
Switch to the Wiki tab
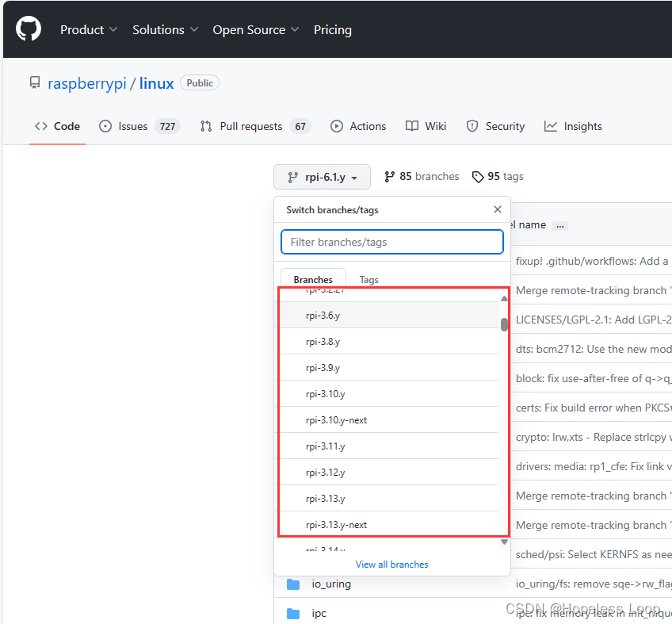click(426, 126)
